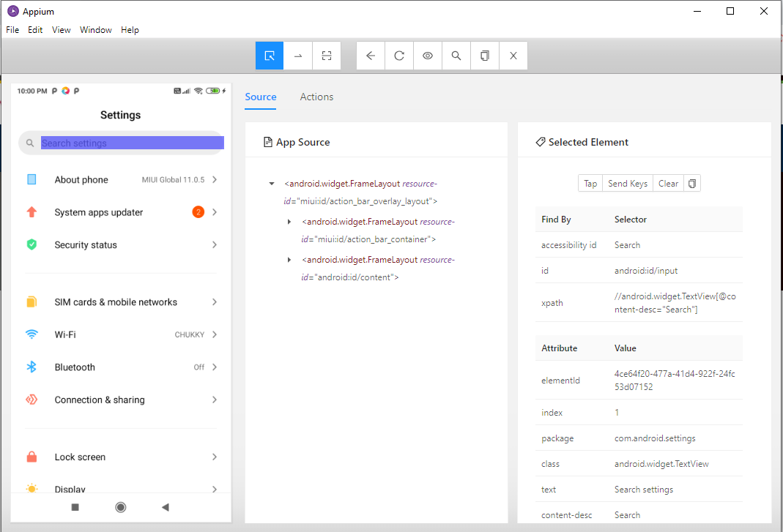783x532 pixels.
Task: Select the action_bar_overlay_layout FrameLayout node
Action: tap(360, 192)
